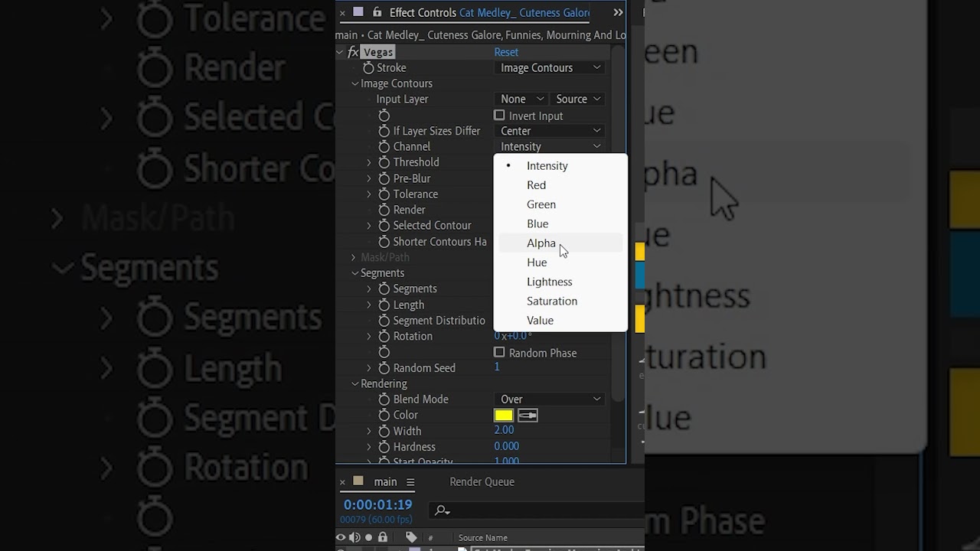Toggle the Stroke stopwatch

tap(368, 68)
